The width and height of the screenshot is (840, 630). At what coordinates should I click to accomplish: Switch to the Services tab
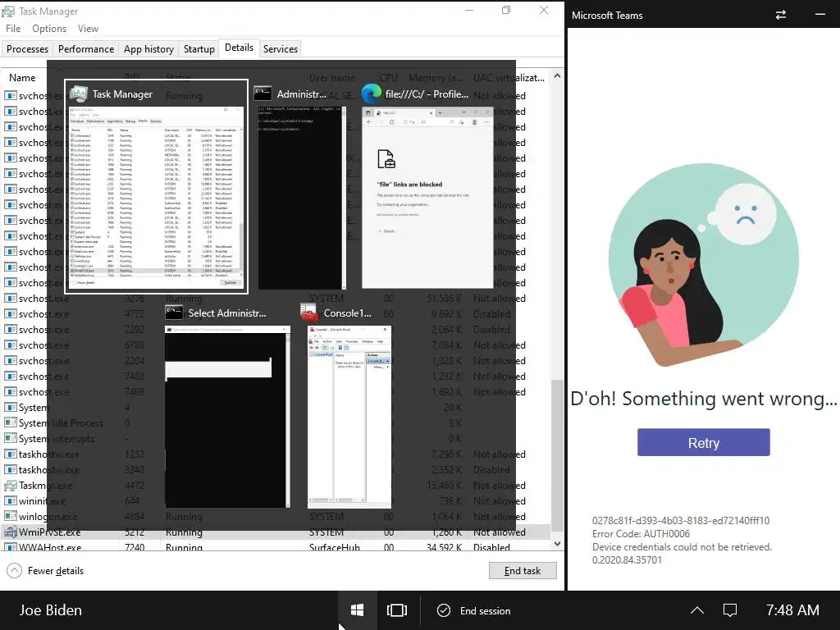(x=281, y=48)
